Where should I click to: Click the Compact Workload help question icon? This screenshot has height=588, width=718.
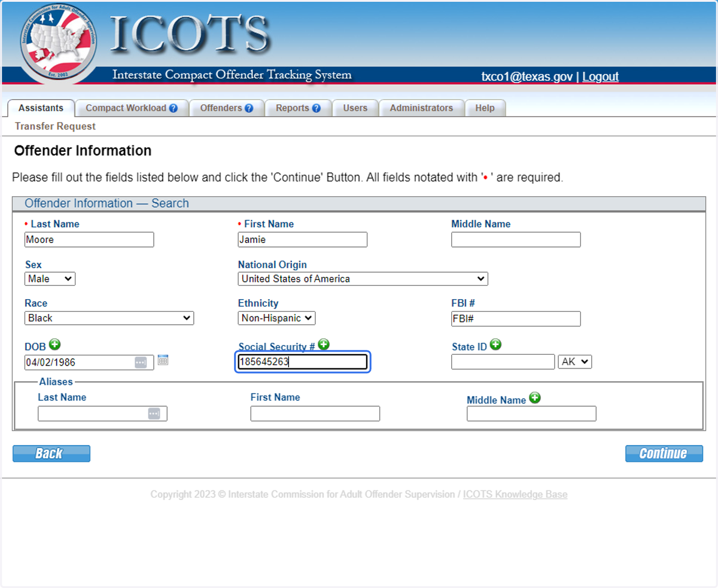[x=174, y=108]
